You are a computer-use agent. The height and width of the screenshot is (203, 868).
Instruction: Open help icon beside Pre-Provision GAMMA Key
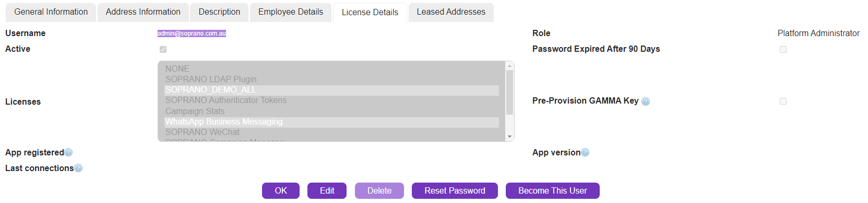(646, 101)
